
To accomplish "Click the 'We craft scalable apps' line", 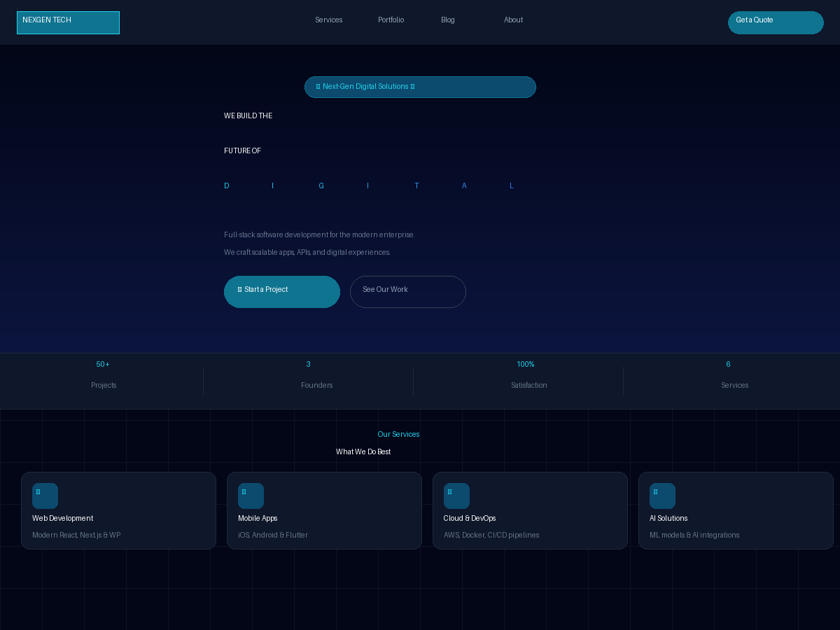I will pyautogui.click(x=307, y=253).
